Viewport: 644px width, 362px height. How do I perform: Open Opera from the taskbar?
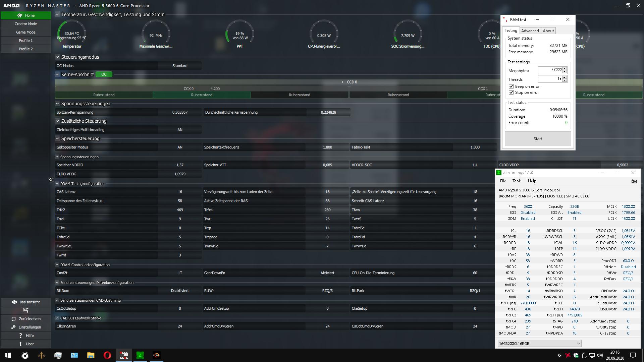[x=107, y=355]
